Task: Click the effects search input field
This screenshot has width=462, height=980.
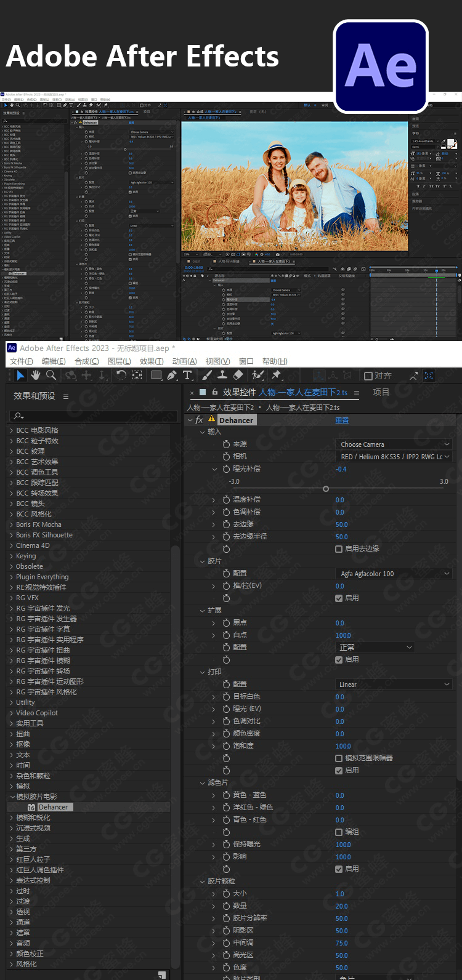Action: (92, 416)
